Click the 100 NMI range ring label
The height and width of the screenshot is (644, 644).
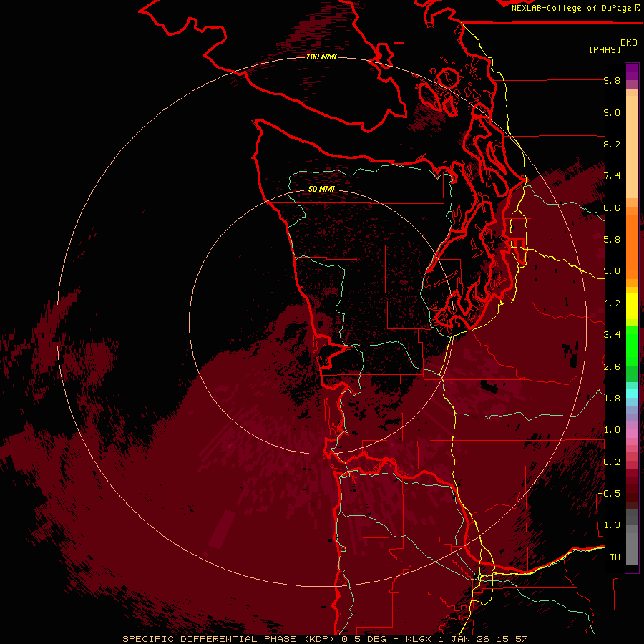click(321, 57)
